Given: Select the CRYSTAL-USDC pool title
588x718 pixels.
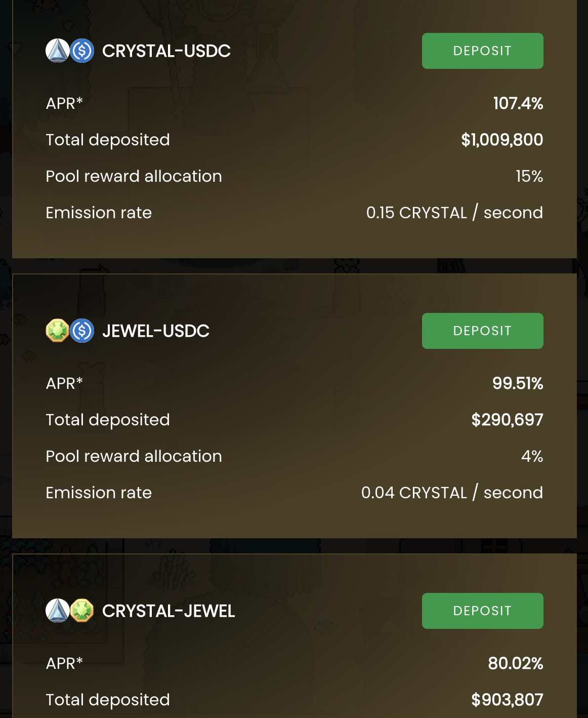Looking at the screenshot, I should pyautogui.click(x=166, y=51).
